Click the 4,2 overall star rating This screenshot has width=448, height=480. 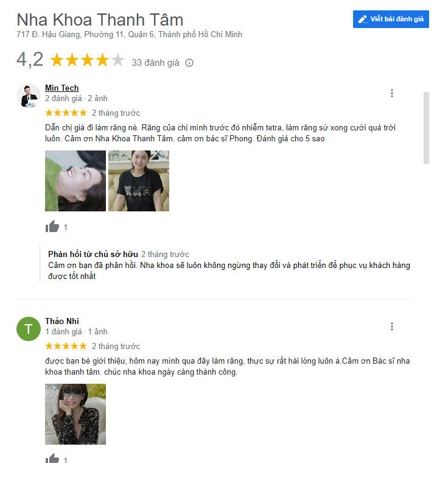[x=87, y=60]
